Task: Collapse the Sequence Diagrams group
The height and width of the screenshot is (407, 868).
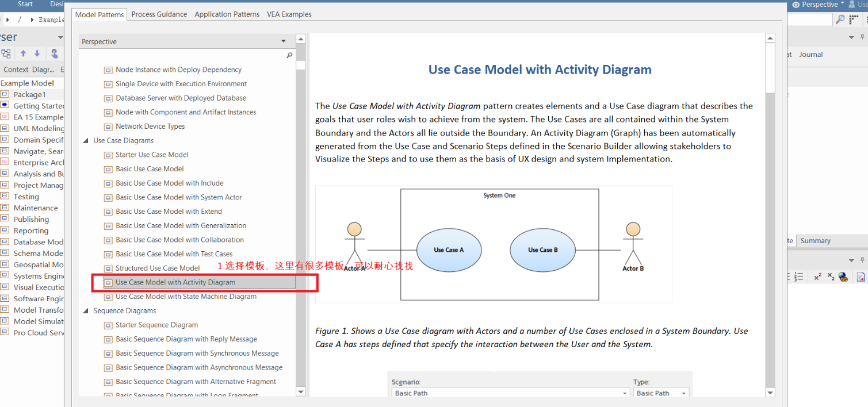Action: [86, 311]
